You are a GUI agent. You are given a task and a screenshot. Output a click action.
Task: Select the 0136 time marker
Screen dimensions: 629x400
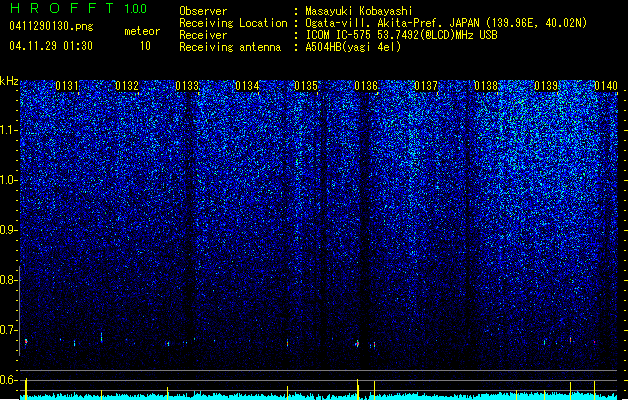click(x=366, y=86)
